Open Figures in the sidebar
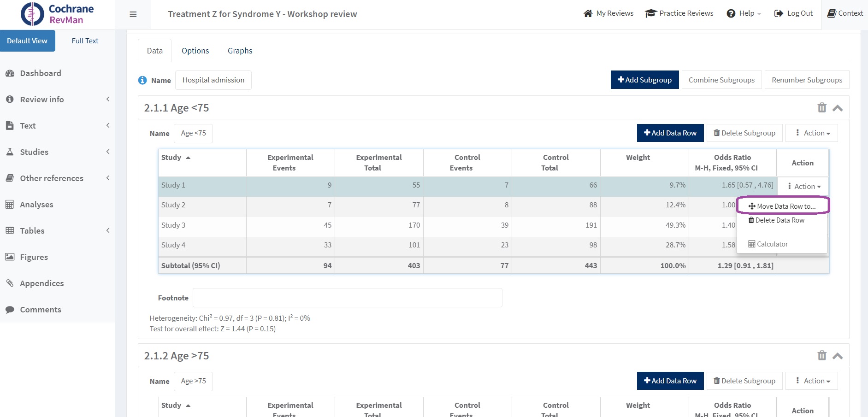The height and width of the screenshot is (417, 868). pos(34,257)
